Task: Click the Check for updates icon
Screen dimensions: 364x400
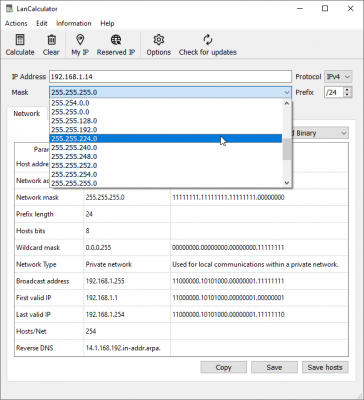Action: 208,40
